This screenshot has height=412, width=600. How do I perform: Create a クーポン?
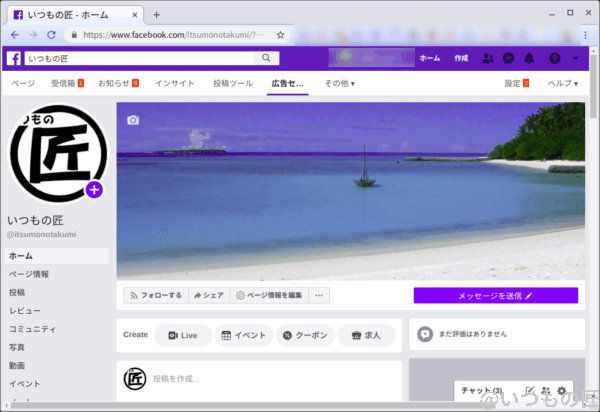(305, 335)
